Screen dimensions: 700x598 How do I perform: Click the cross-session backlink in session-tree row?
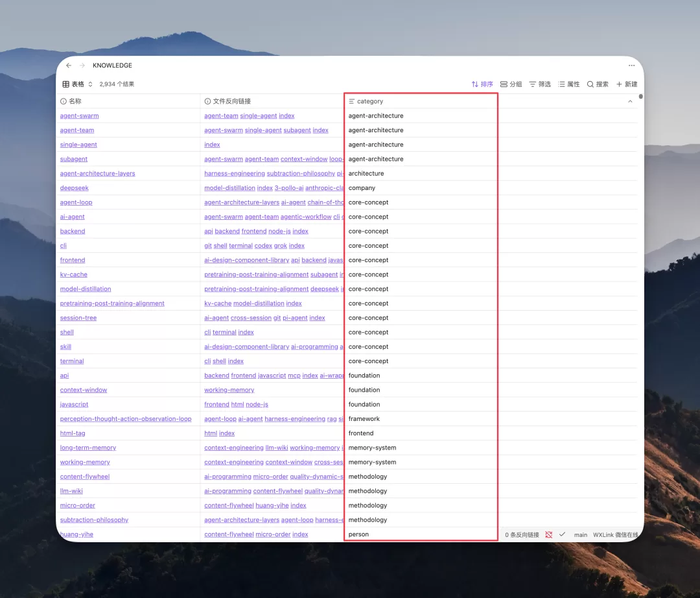tap(251, 318)
